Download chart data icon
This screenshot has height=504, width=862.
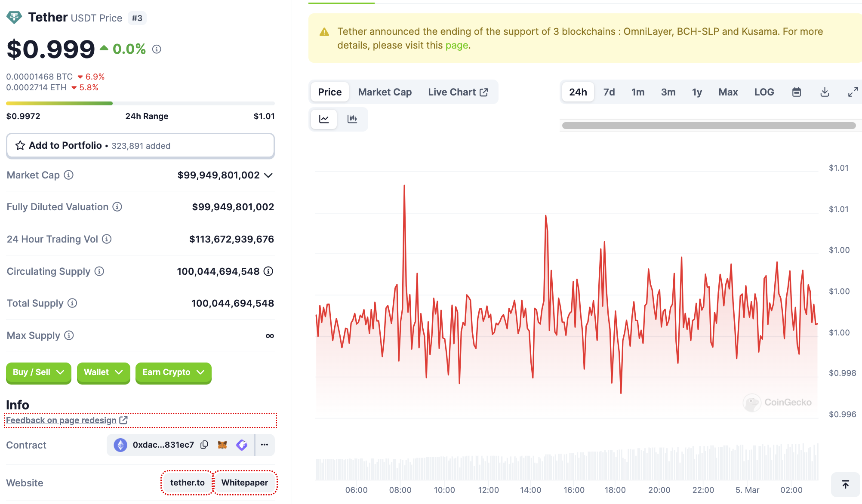825,92
